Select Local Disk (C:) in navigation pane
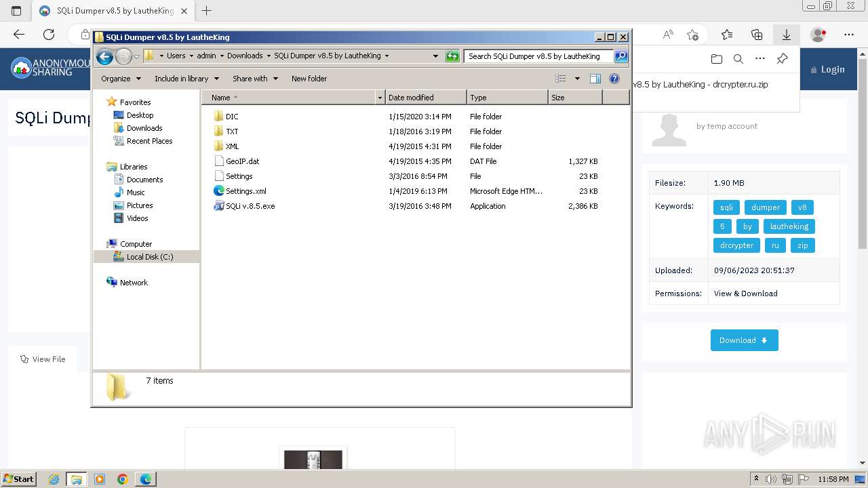 149,257
